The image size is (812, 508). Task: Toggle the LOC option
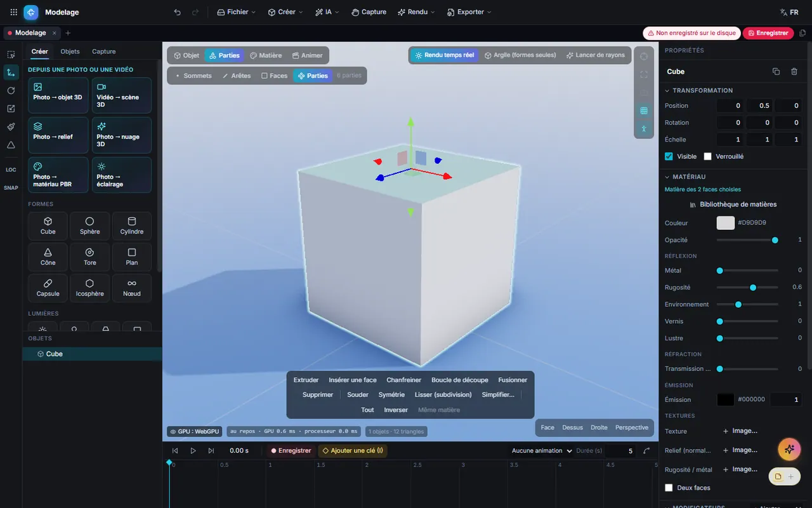(11, 170)
